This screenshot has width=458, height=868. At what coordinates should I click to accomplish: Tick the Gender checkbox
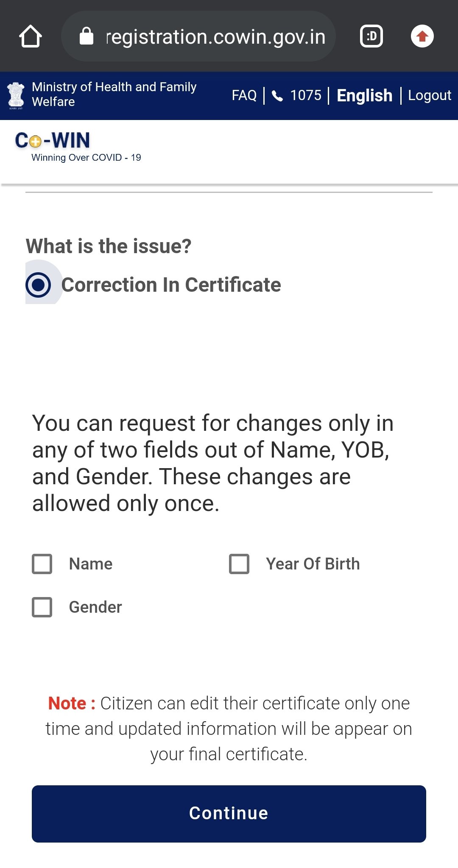coord(42,607)
